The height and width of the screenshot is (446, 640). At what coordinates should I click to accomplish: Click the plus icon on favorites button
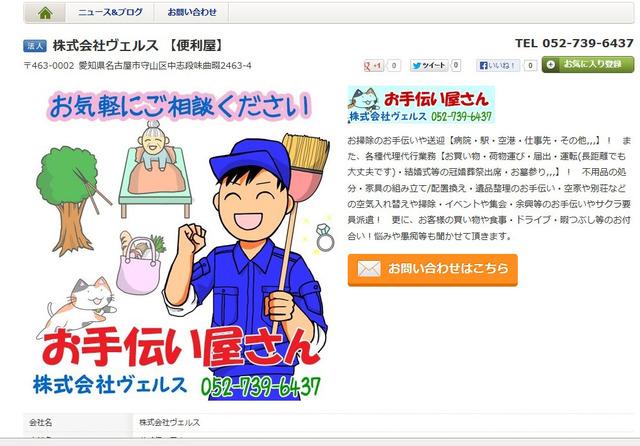[551, 64]
